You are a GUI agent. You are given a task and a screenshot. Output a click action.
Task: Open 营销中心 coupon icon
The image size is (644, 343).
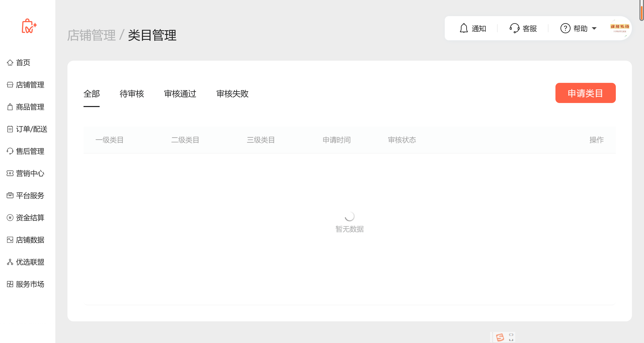tap(10, 173)
